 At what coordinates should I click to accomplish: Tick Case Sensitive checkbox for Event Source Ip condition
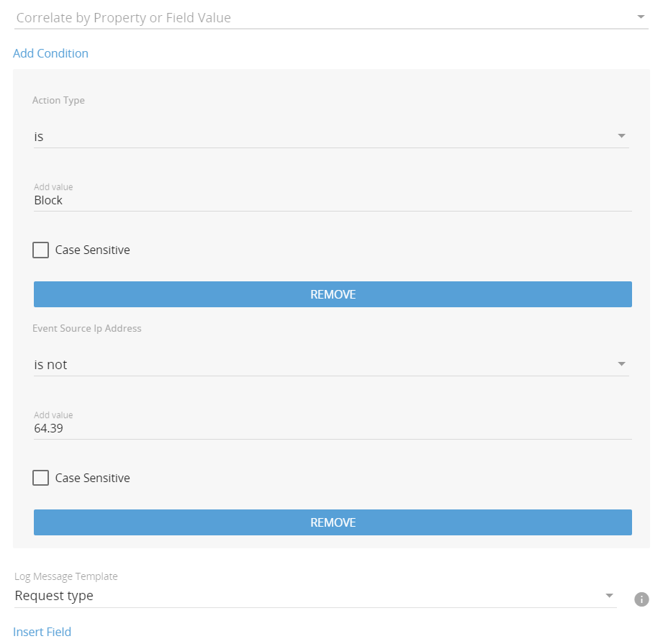[41, 479]
